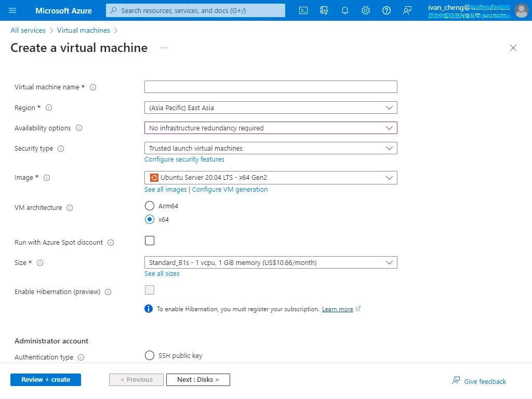Open the Availability options dropdown
Image resolution: width=532 pixels, height=399 pixels.
pyautogui.click(x=271, y=128)
